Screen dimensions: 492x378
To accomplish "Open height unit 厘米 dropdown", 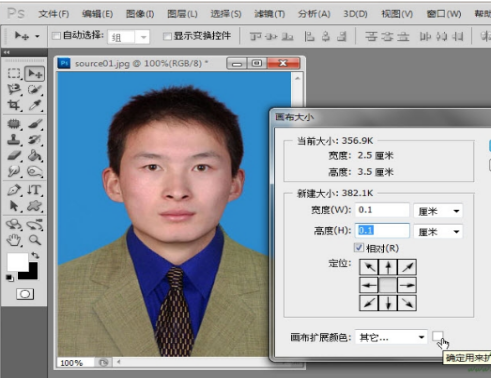I will 438,231.
